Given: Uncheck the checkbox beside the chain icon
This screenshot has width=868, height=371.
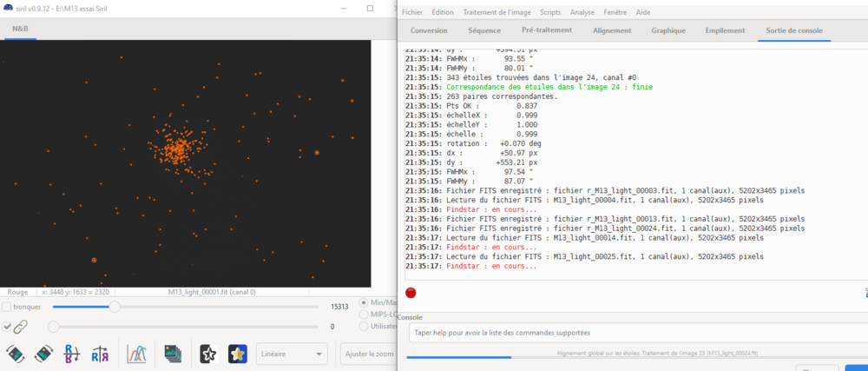Looking at the screenshot, I should pyautogui.click(x=7, y=327).
